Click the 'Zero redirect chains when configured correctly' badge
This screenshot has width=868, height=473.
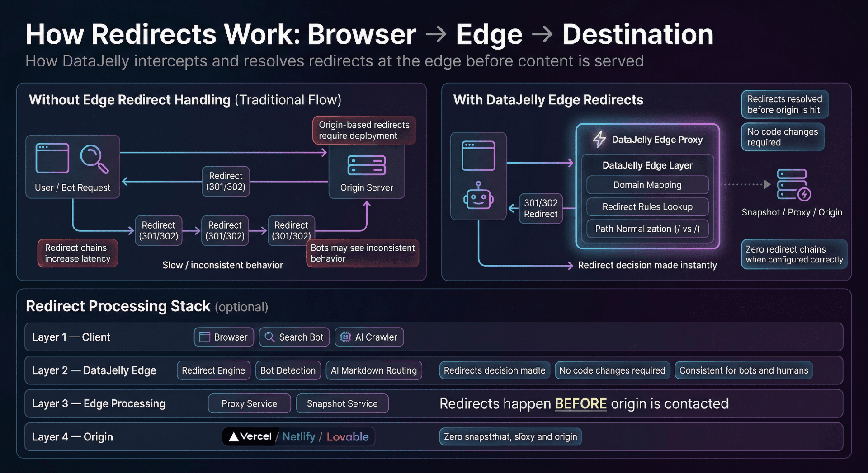[794, 254]
